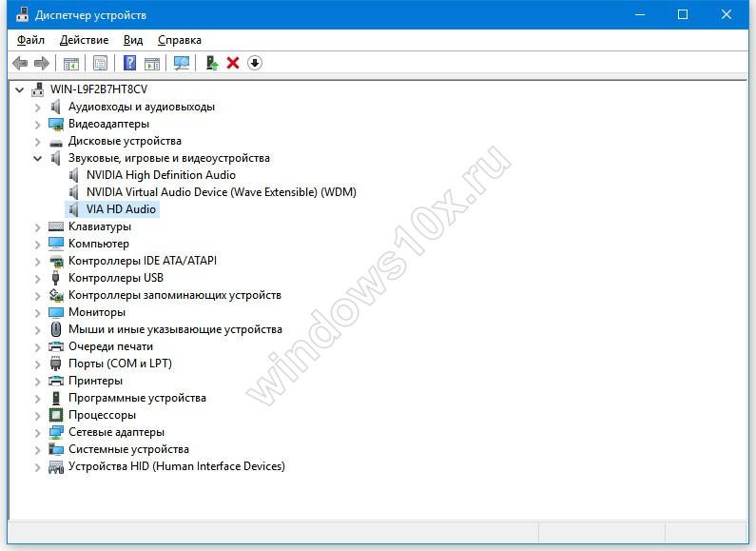Select the WIN-L9F2B7HT8CV computer name
756x551 pixels.
point(99,89)
